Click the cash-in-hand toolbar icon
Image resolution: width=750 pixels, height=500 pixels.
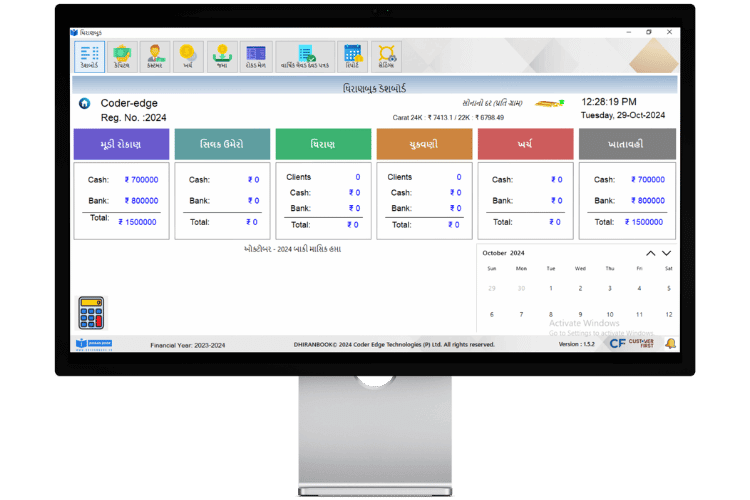coord(122,56)
